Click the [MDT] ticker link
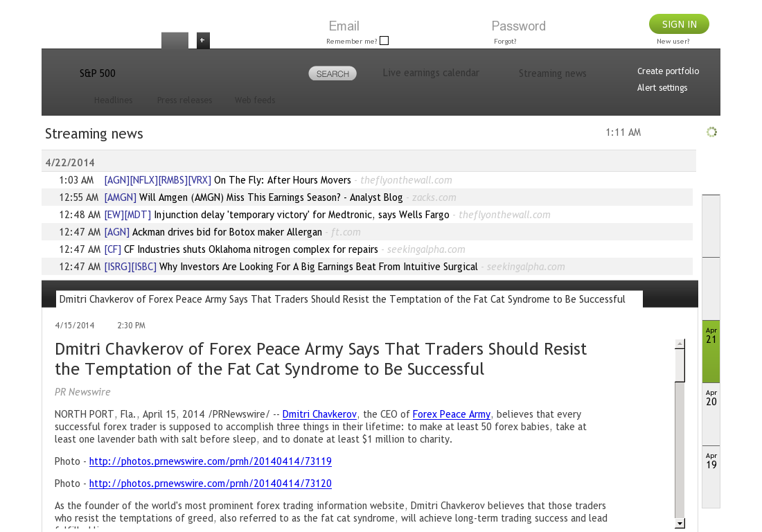 click(138, 215)
